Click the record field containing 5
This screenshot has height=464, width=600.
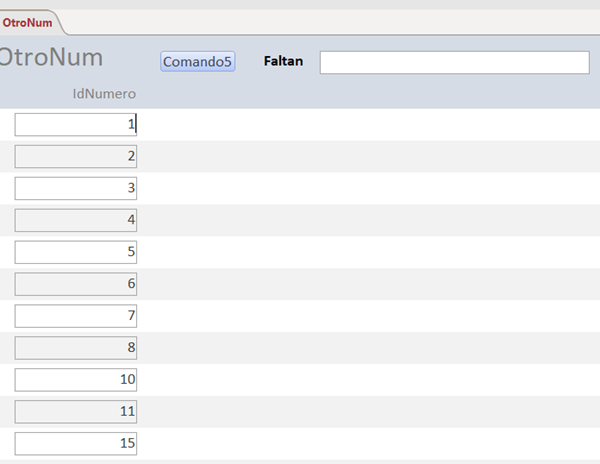(x=76, y=252)
